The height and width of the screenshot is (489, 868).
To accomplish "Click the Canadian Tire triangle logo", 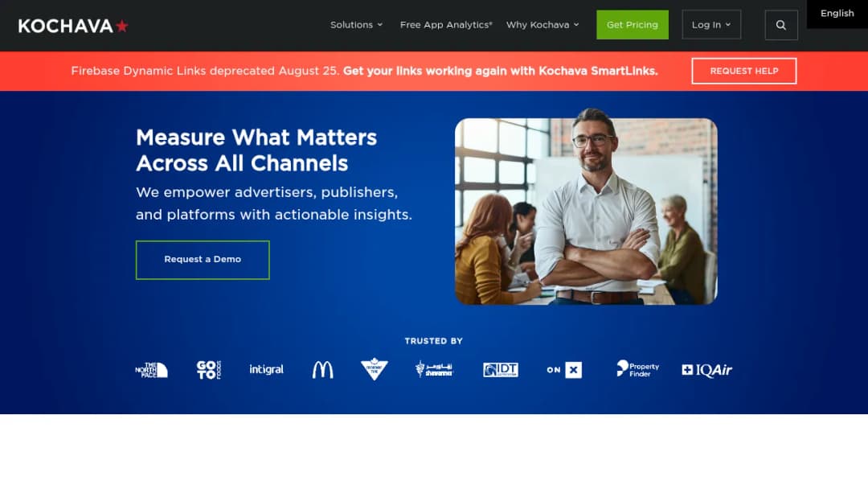I will coord(375,369).
